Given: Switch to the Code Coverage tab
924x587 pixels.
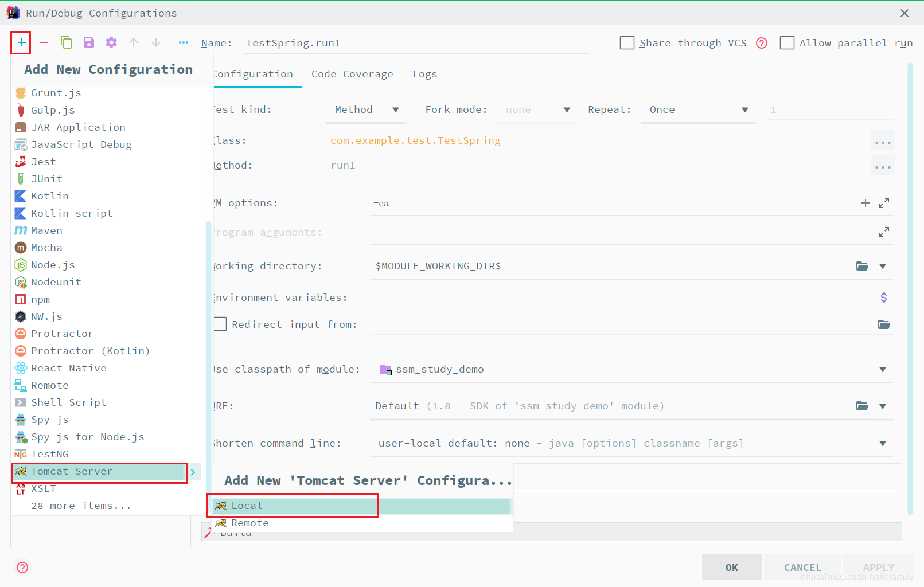Looking at the screenshot, I should [352, 74].
